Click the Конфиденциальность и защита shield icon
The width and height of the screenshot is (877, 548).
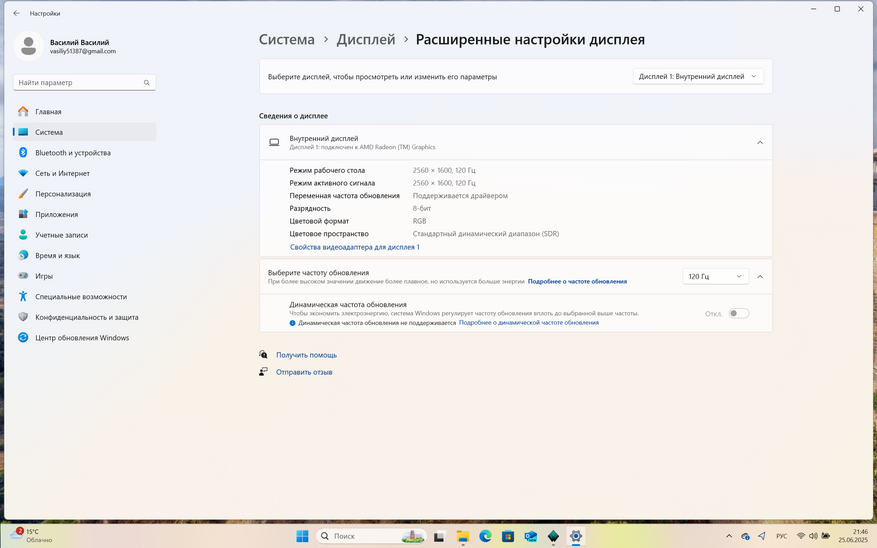[23, 317]
